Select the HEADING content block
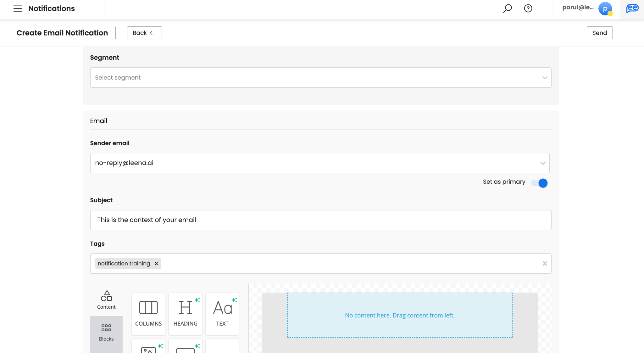This screenshot has width=644, height=353. click(x=185, y=314)
